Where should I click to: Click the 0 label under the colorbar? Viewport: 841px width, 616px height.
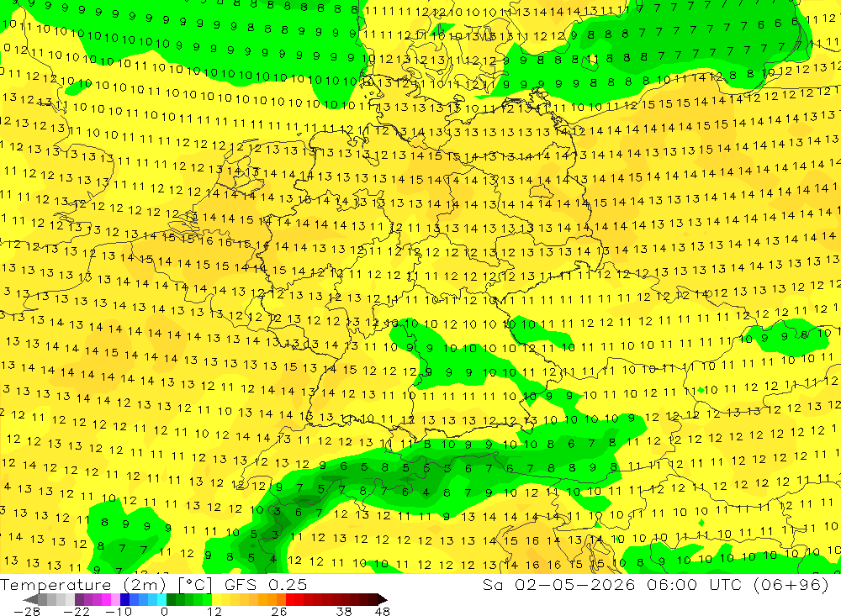coord(164,611)
